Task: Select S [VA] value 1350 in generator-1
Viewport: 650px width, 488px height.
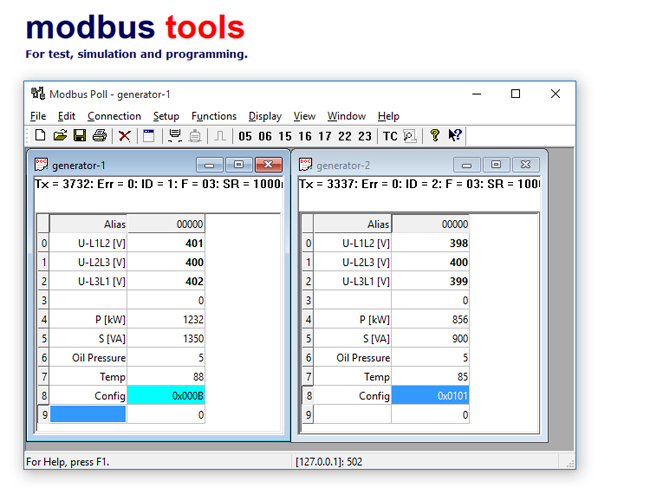Action: [x=166, y=338]
